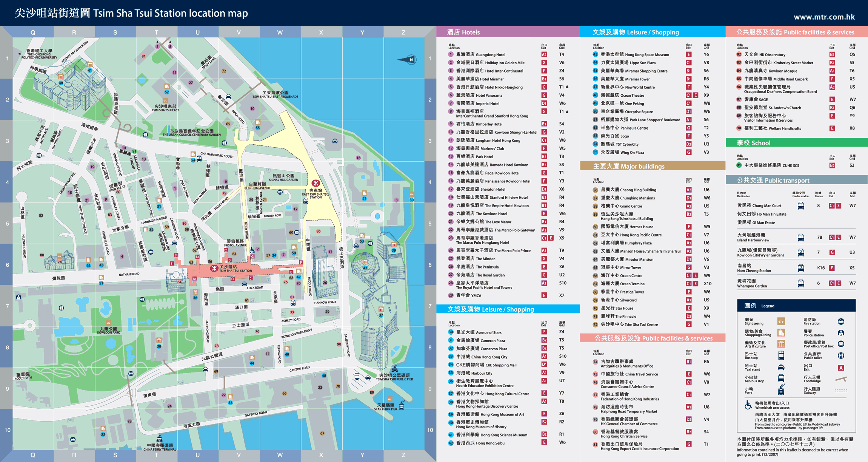Click the Tsim Sha Tsui Public Pier label
The width and height of the screenshot is (868, 462).
pos(394,377)
